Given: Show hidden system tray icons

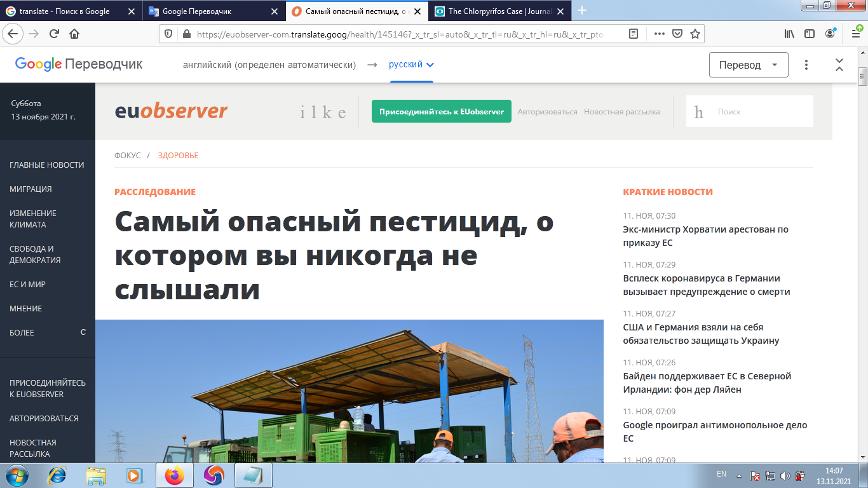Looking at the screenshot, I should [739, 475].
